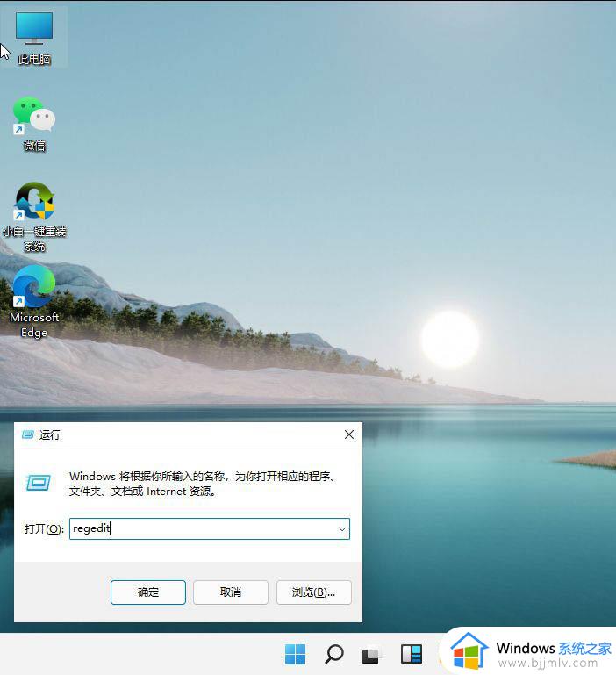Click the 运行 dialog title text
The height and width of the screenshot is (675, 616).
click(50, 434)
